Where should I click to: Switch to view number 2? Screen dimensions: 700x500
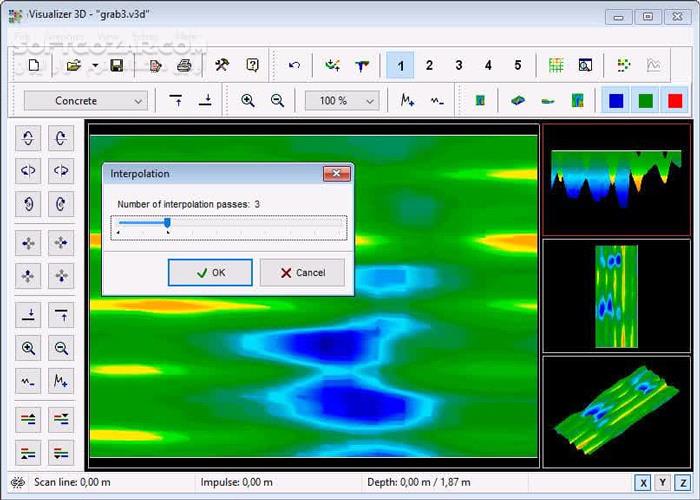coord(429,65)
